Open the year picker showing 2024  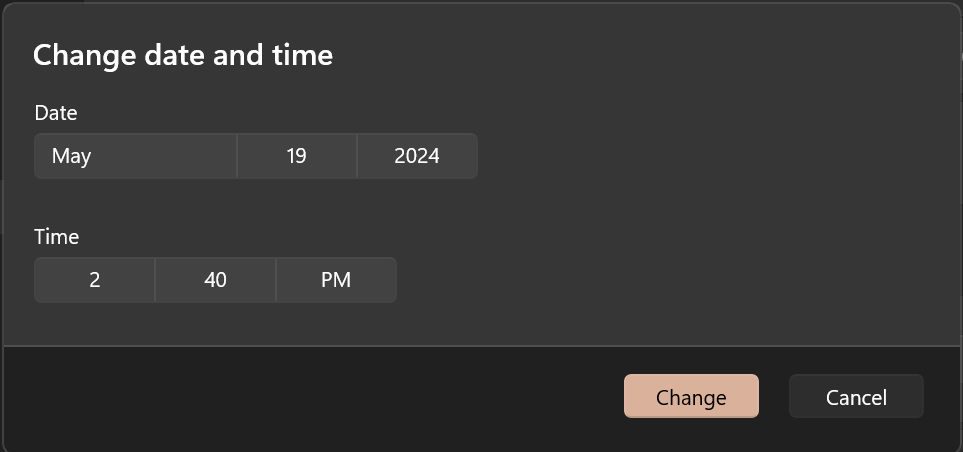pos(417,156)
